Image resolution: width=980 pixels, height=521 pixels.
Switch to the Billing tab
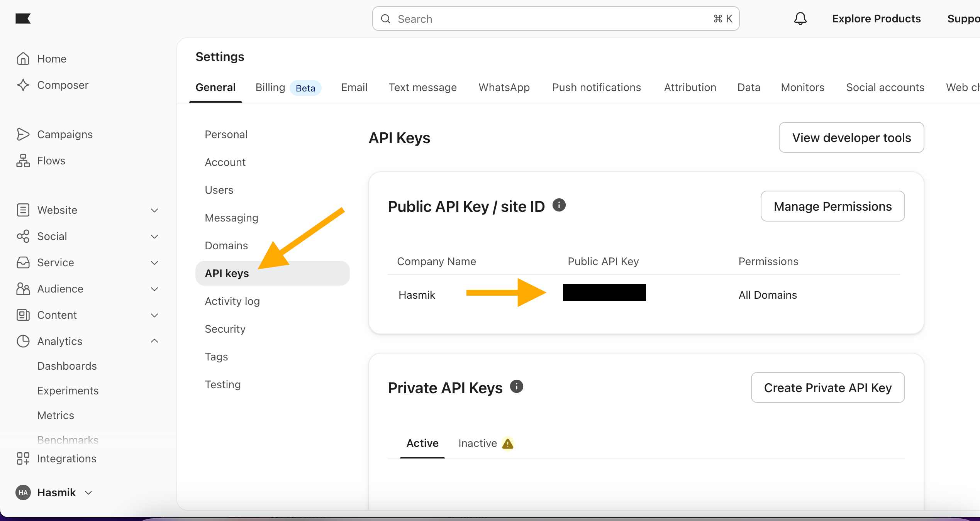[x=288, y=88]
